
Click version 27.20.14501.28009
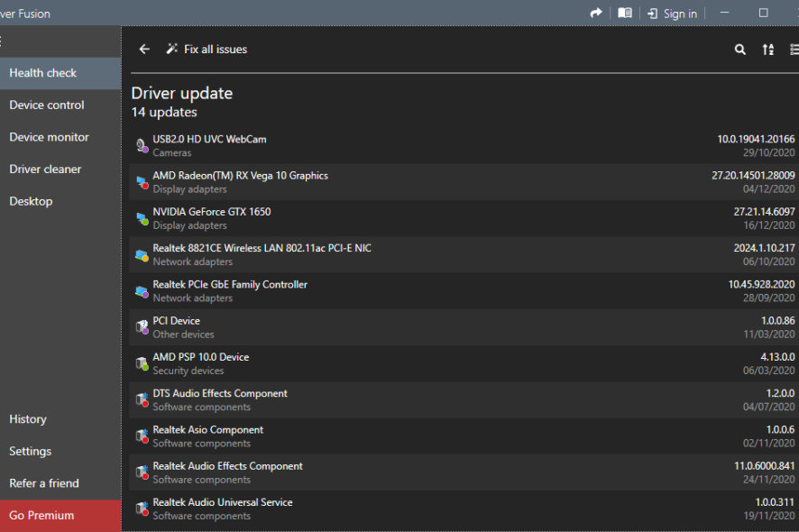(x=753, y=175)
